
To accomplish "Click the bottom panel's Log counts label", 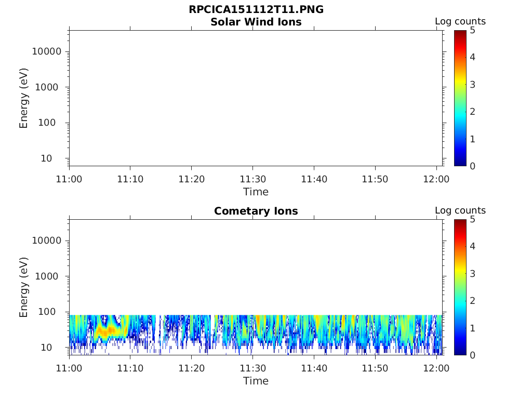I will (x=460, y=210).
